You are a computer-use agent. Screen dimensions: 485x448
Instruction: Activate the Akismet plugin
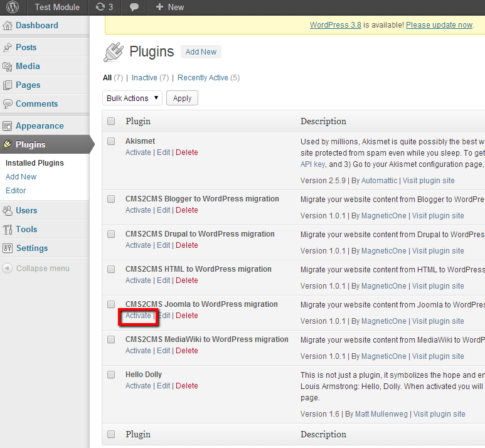click(x=138, y=152)
